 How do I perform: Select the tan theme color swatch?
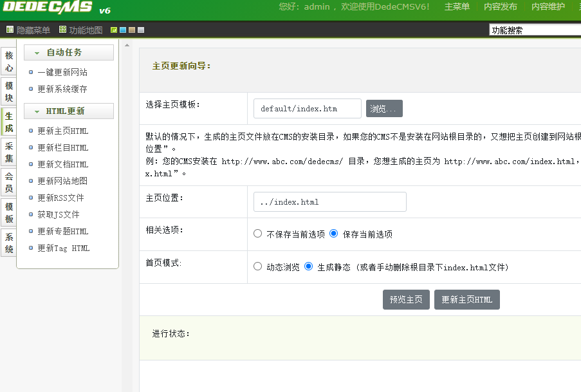[131, 30]
